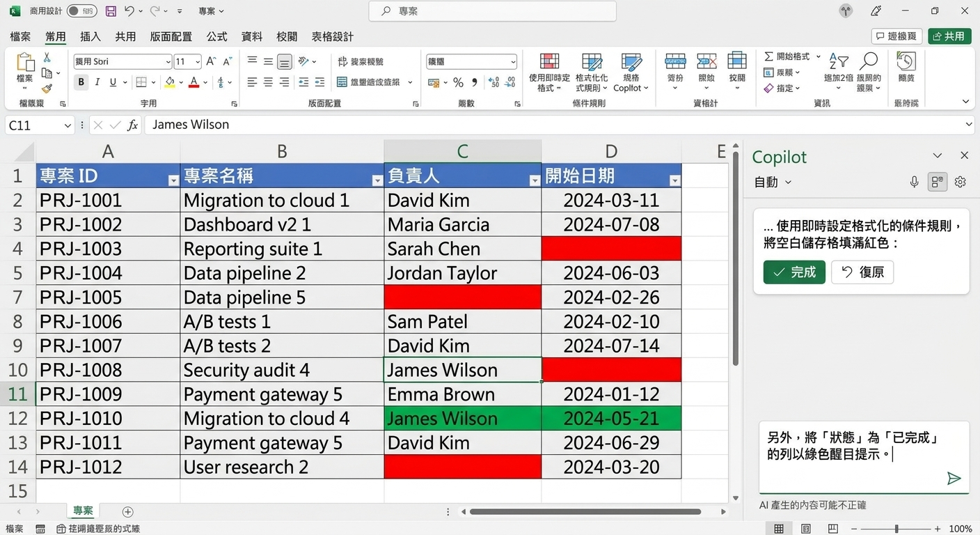Click the search box in title bar
980x535 pixels.
click(493, 11)
